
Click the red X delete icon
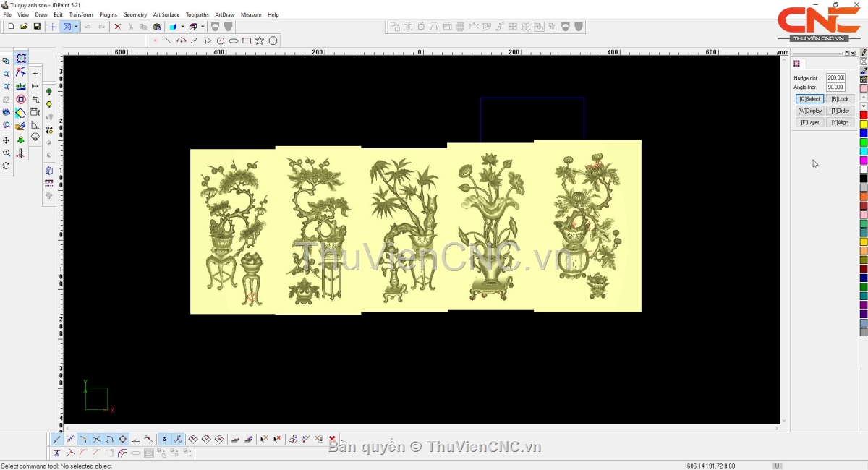[x=117, y=27]
